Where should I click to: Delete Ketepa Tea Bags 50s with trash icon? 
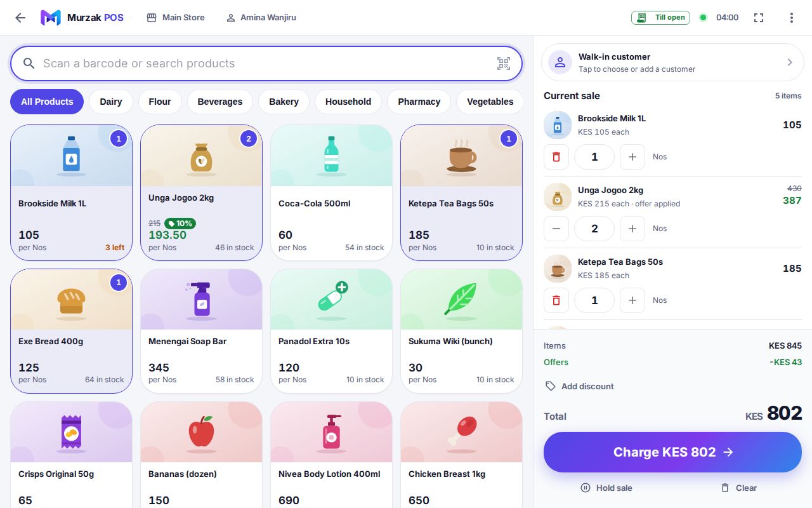[x=556, y=300]
